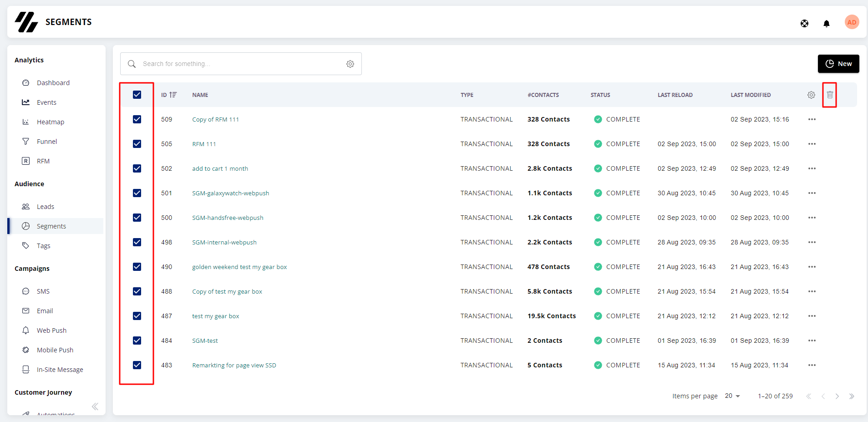Open Remarkting for page view SSD link
Image resolution: width=868 pixels, height=422 pixels.
point(234,365)
